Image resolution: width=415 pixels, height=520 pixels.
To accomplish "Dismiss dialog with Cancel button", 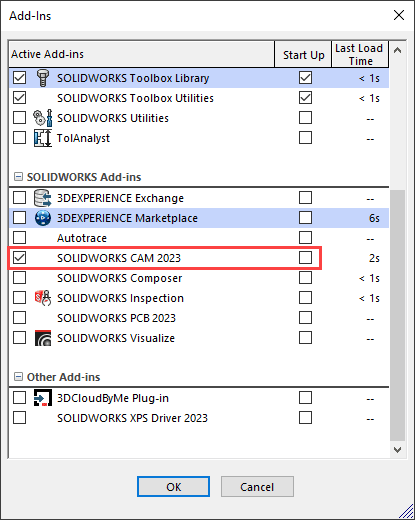I will [257, 487].
